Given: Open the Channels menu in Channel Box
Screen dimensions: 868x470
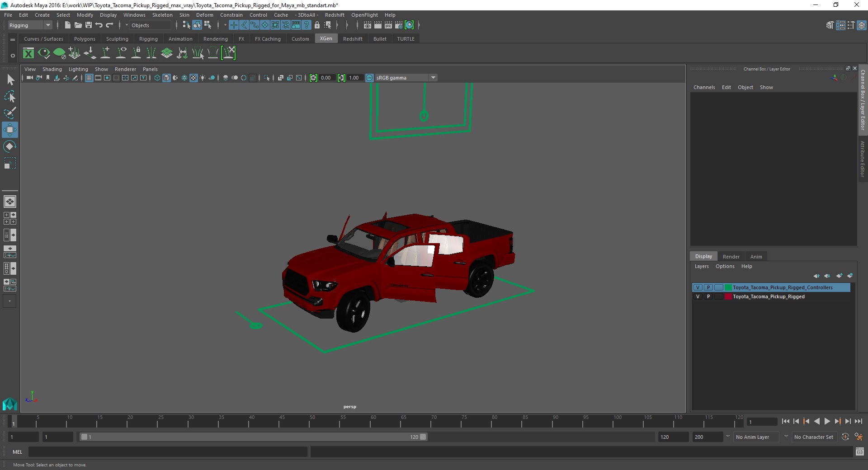Looking at the screenshot, I should pos(704,87).
